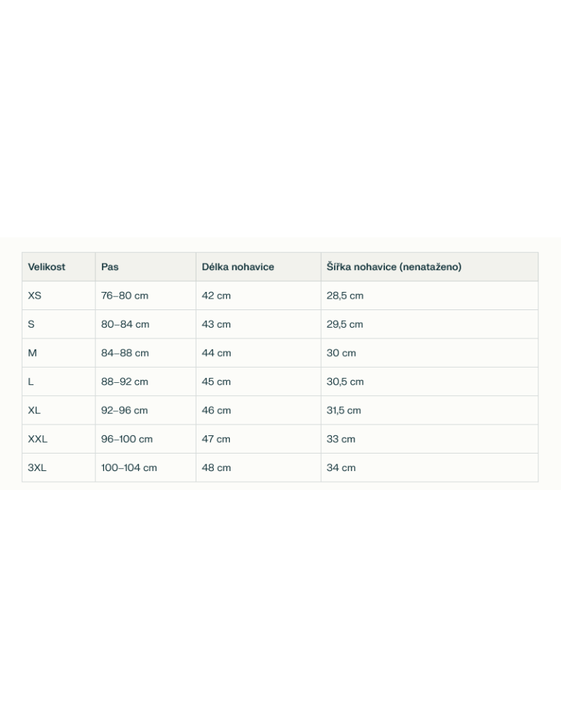Select the 30 cm leg width cell
561x728 pixels.
pyautogui.click(x=341, y=353)
